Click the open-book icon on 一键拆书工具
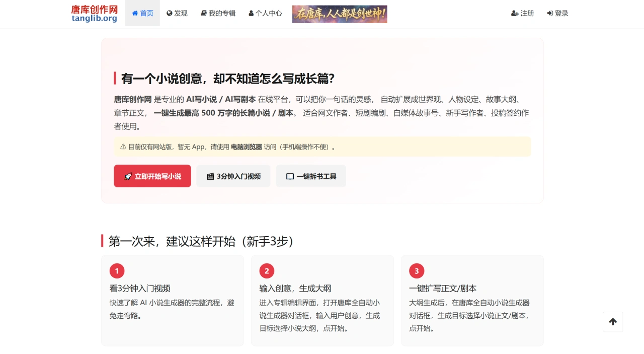644x354 pixels. pyautogui.click(x=290, y=176)
